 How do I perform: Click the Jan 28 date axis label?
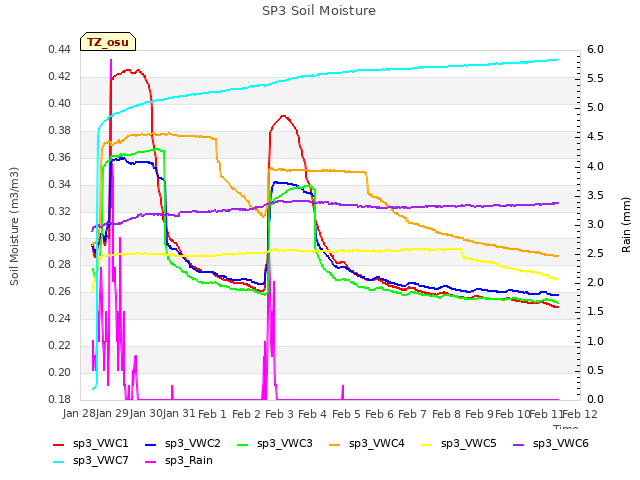79,413
